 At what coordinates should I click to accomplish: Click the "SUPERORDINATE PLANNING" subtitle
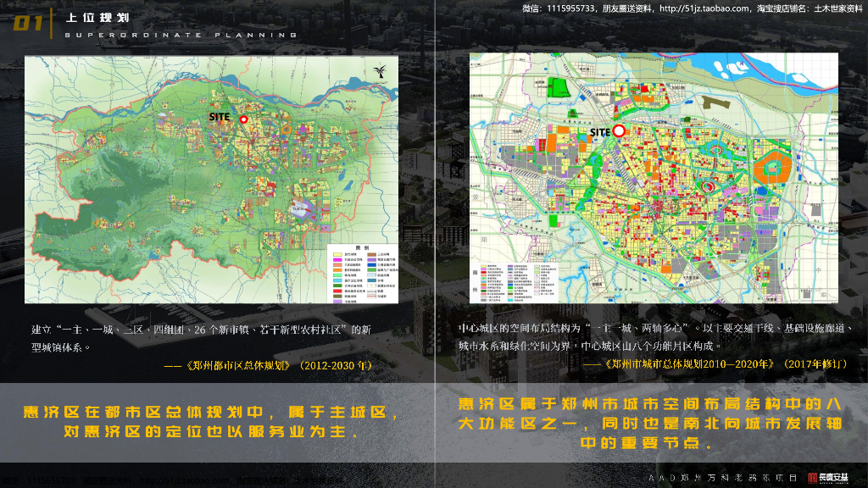click(x=181, y=35)
